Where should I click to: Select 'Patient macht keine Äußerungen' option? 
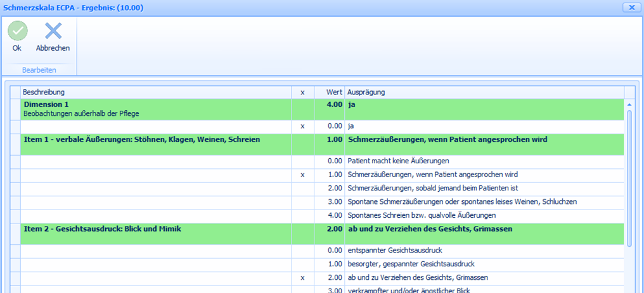(399, 161)
